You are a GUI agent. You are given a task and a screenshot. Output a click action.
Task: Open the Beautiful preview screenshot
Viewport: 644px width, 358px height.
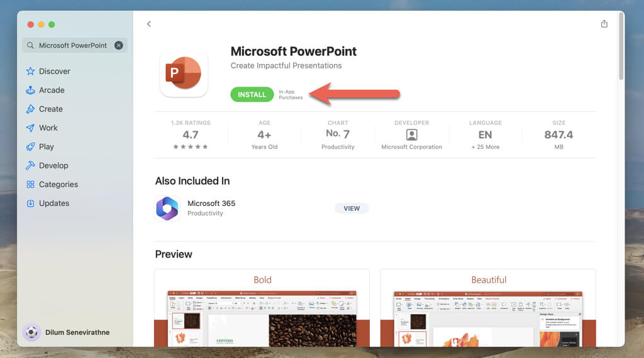click(488, 308)
